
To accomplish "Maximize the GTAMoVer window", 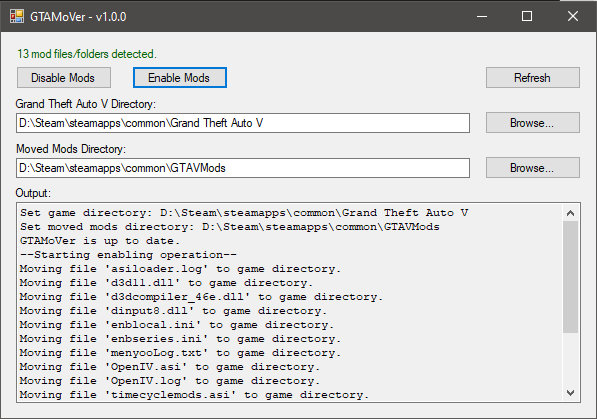I will pyautogui.click(x=527, y=16).
